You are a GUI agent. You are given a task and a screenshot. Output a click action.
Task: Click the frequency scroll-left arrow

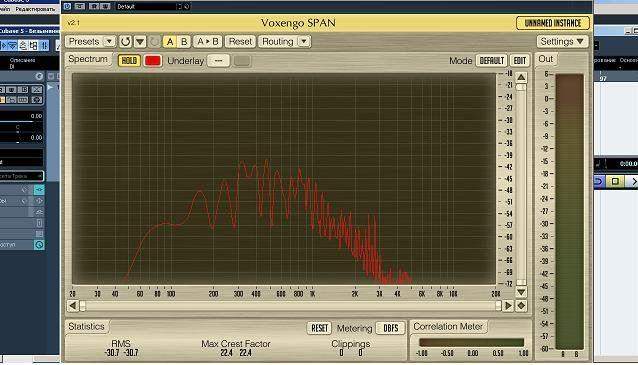72,306
